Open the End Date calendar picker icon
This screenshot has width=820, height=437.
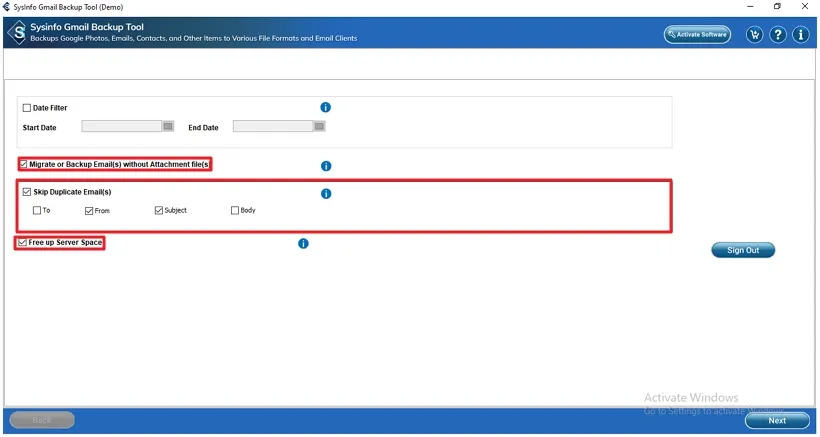(319, 126)
